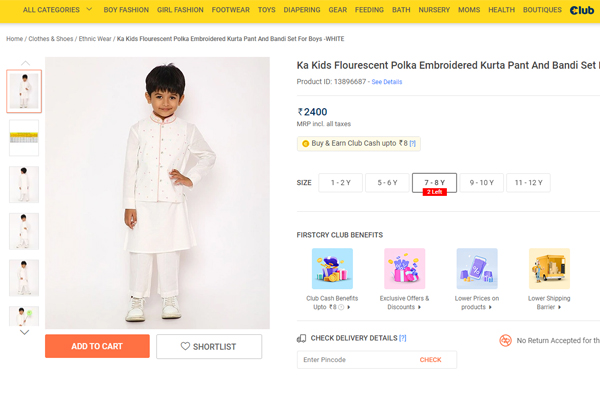The height and width of the screenshot is (400, 600).
Task: Click the Exclusive Offers & Discounts icon
Action: [x=405, y=269]
